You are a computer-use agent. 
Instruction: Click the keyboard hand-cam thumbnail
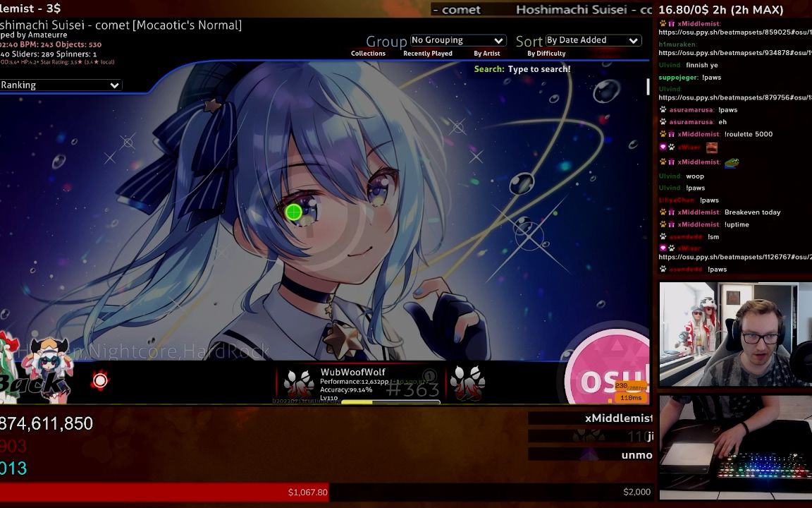click(x=735, y=447)
